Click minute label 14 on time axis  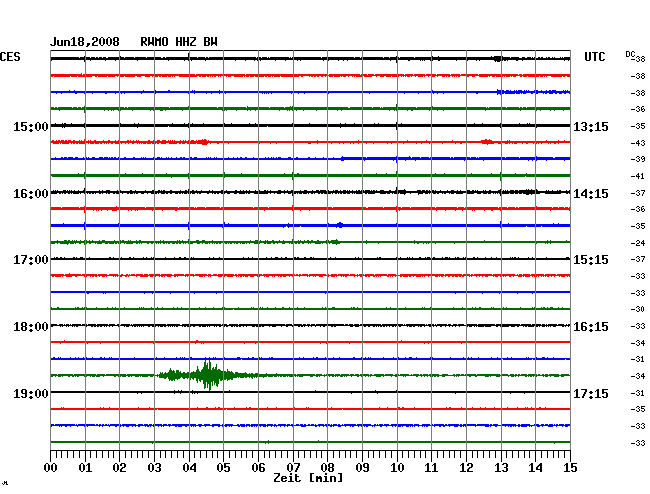tap(535, 467)
